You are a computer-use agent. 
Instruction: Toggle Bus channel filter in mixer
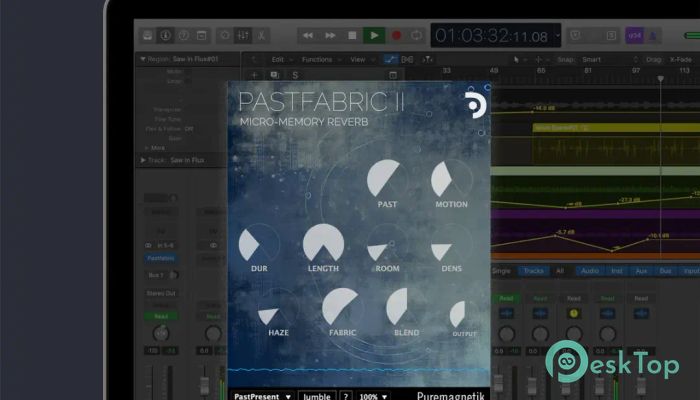(665, 271)
